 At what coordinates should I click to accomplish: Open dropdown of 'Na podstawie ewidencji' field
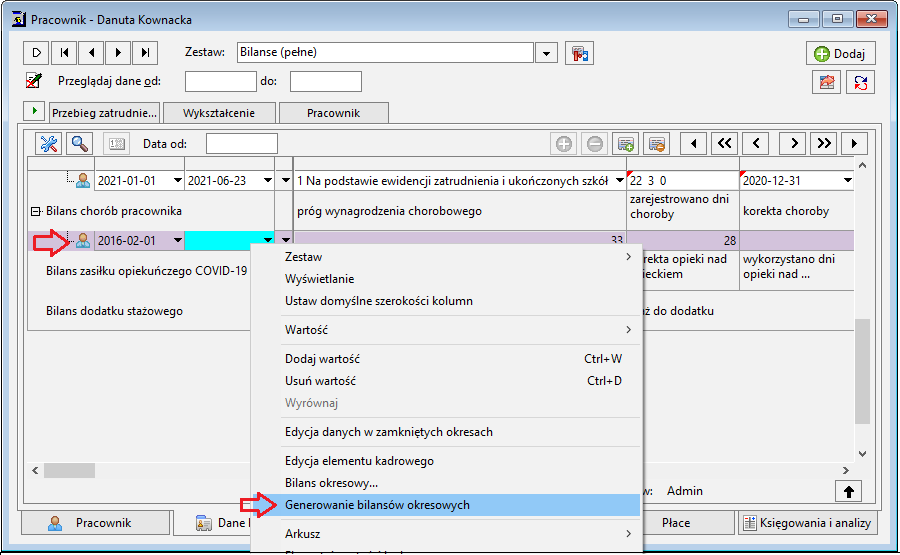619,181
